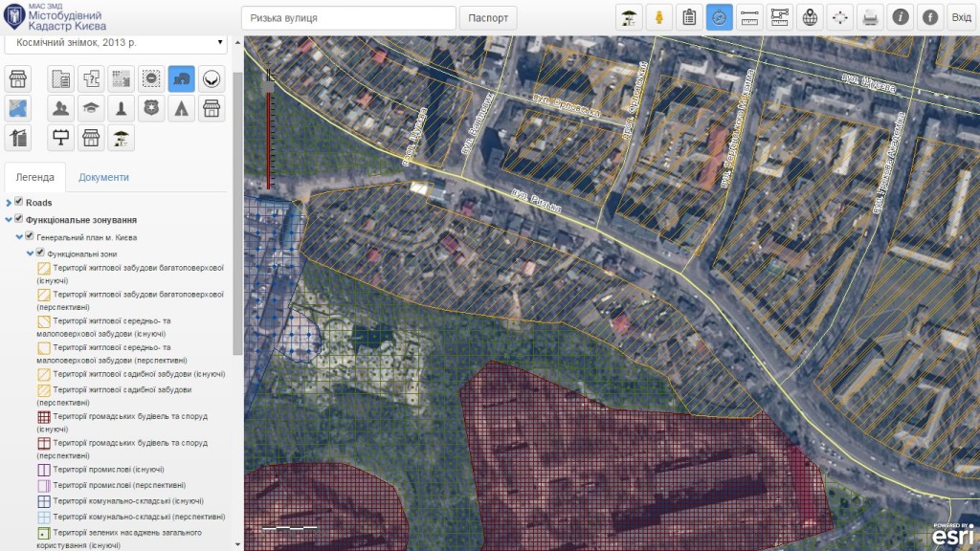Click the billboard advertising layer icon
The height and width of the screenshot is (551, 980).
pyautogui.click(x=60, y=138)
